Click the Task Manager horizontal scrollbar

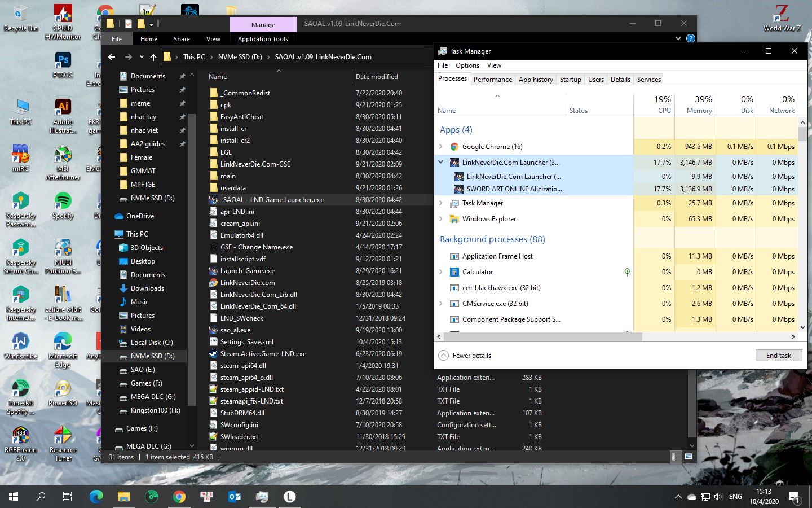coord(542,337)
